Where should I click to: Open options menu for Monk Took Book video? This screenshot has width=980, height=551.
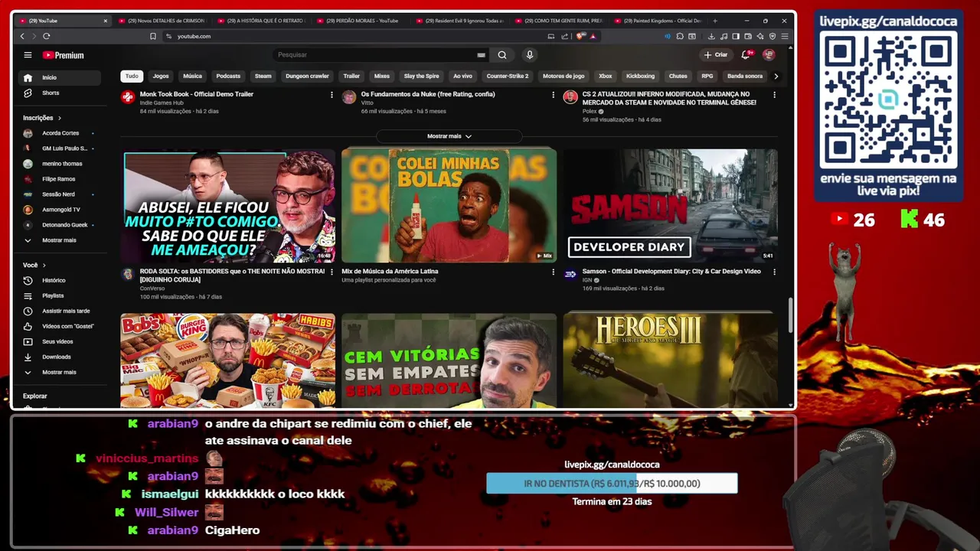click(332, 95)
